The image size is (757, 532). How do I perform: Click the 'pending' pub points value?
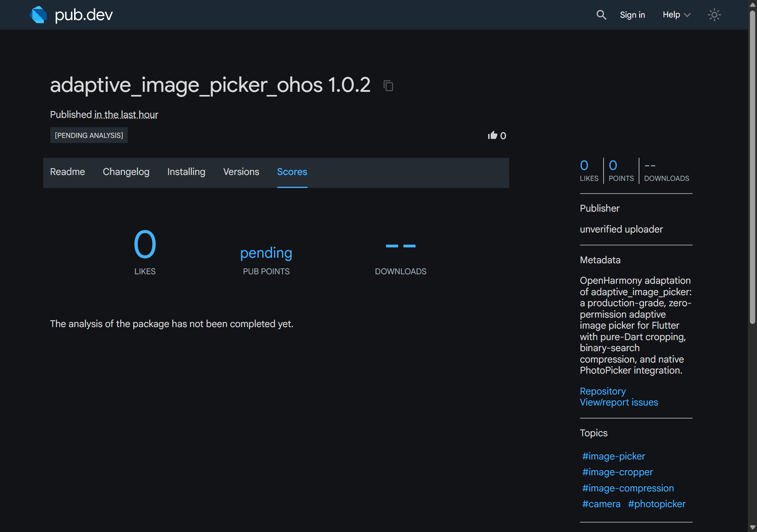coord(266,253)
